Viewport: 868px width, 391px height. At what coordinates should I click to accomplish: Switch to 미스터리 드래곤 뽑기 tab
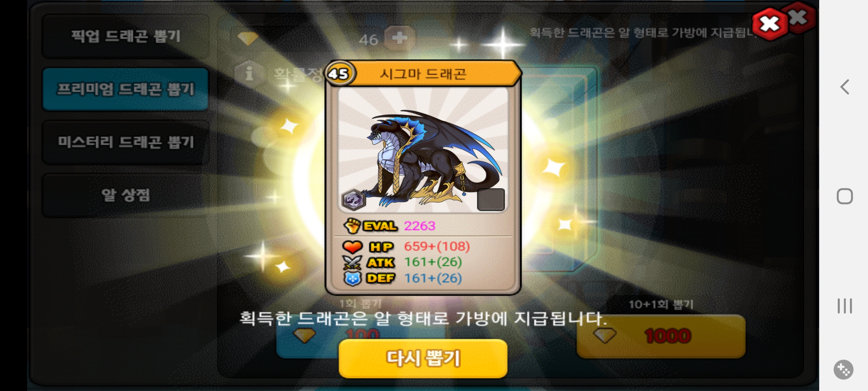125,142
